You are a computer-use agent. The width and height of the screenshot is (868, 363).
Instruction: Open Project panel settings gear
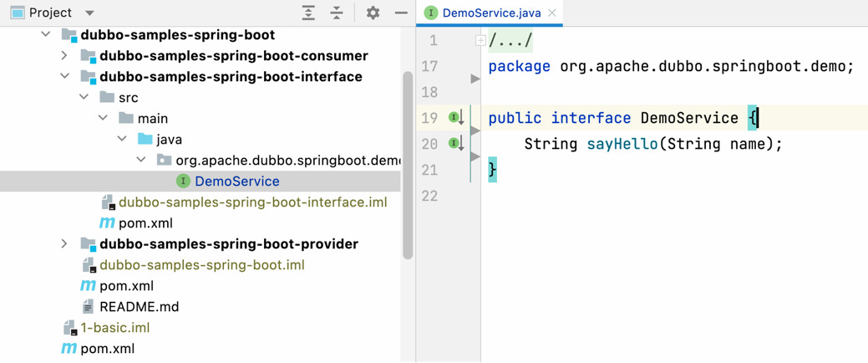click(373, 13)
